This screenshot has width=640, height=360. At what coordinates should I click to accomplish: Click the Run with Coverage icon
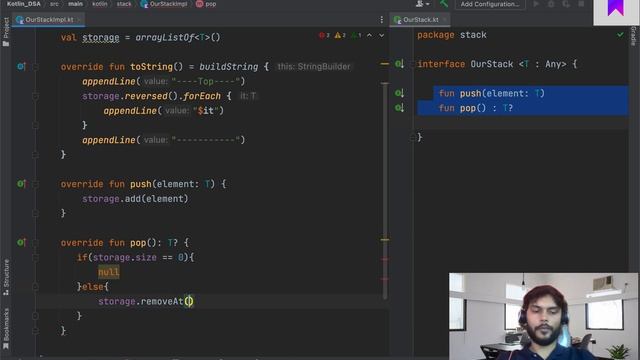click(566, 4)
